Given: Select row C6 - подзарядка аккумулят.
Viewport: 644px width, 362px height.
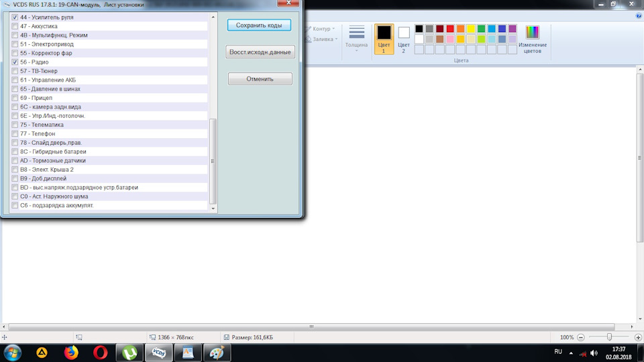Looking at the screenshot, I should 109,205.
